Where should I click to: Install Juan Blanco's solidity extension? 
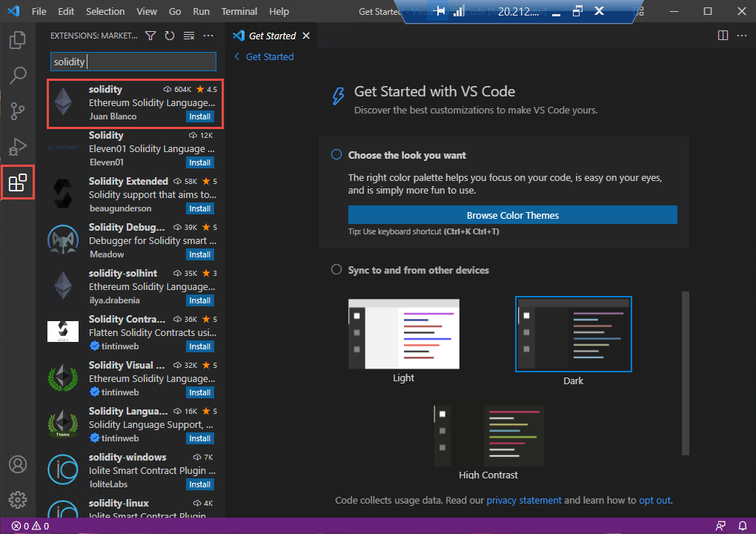199,116
